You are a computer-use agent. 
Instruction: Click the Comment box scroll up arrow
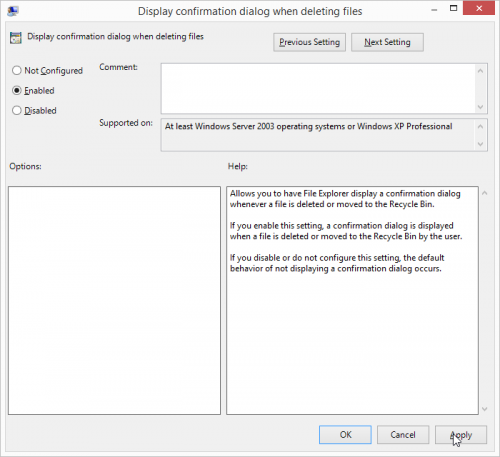[480, 71]
